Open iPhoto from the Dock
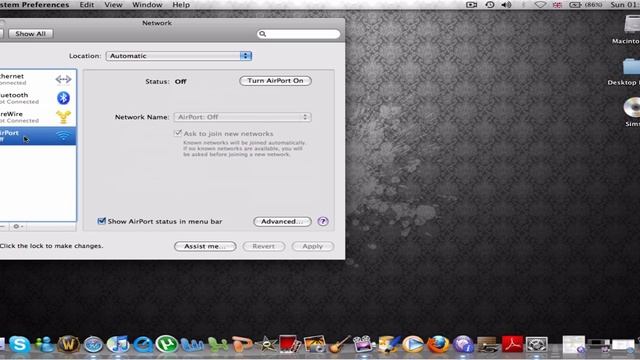 click(314, 344)
